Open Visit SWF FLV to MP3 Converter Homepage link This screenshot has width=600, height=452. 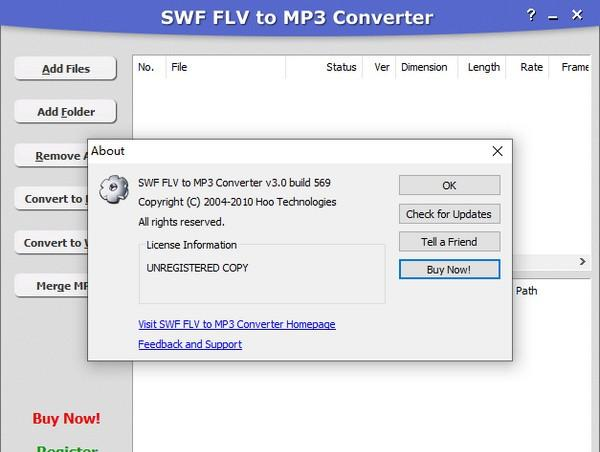(236, 324)
